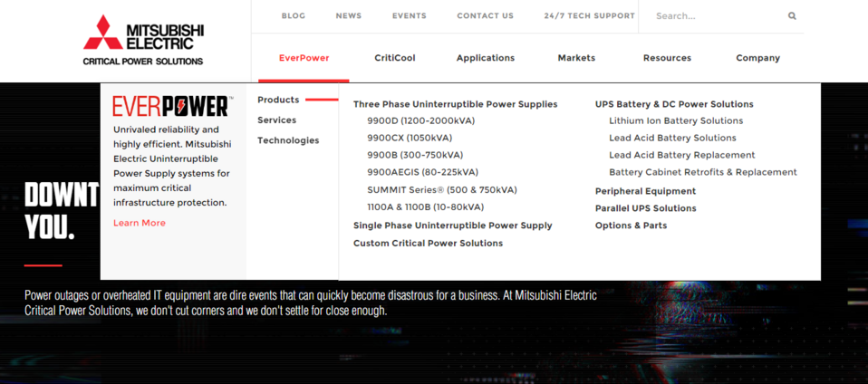Open Parallel UPS Solutions

pyautogui.click(x=645, y=208)
